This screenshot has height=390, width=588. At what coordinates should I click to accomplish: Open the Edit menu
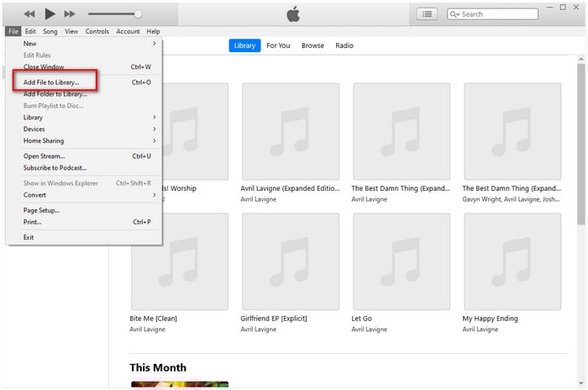[30, 31]
